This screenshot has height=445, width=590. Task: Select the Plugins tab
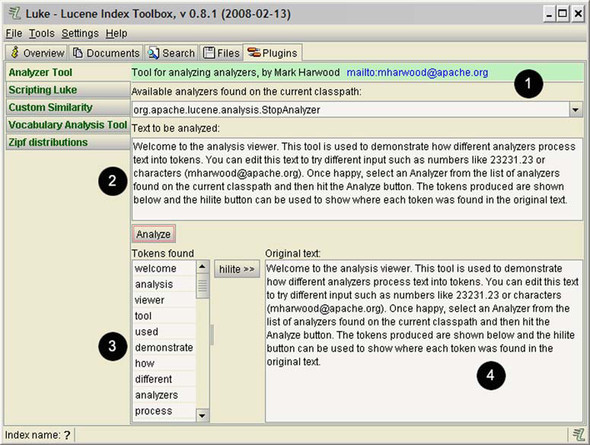click(x=273, y=53)
